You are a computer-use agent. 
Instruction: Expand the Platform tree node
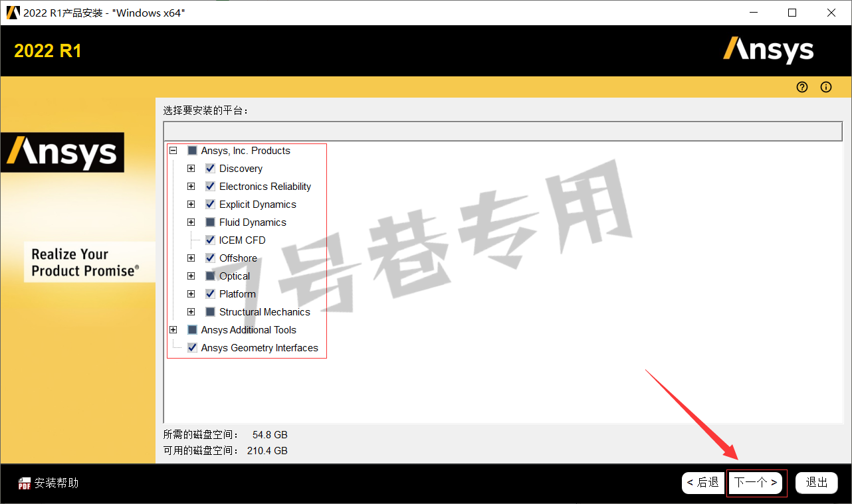(191, 294)
